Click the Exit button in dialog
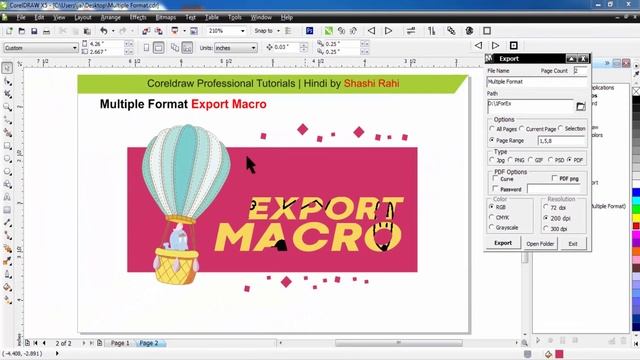The width and height of the screenshot is (640, 360). [x=573, y=244]
